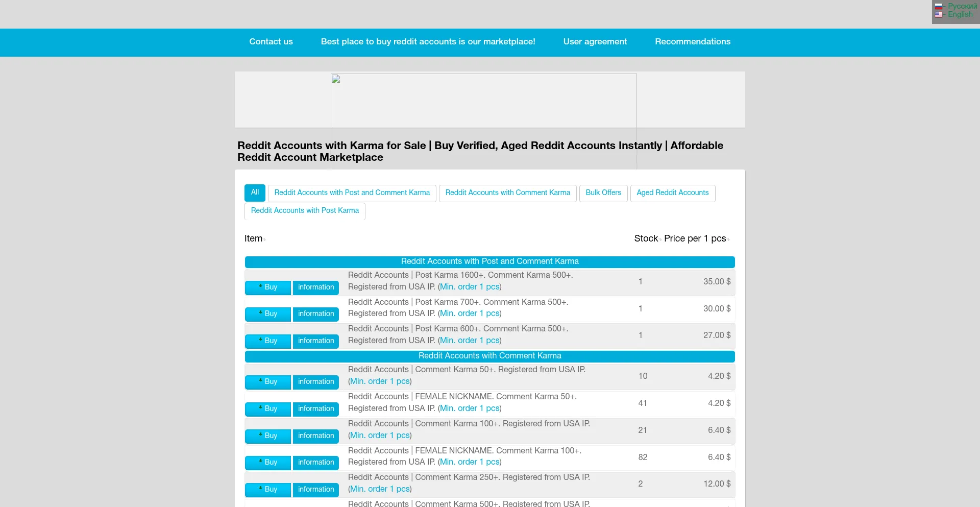
Task: Click 'Min. order 1 pcs' in Post Karma 600+ row
Action: coord(470,341)
